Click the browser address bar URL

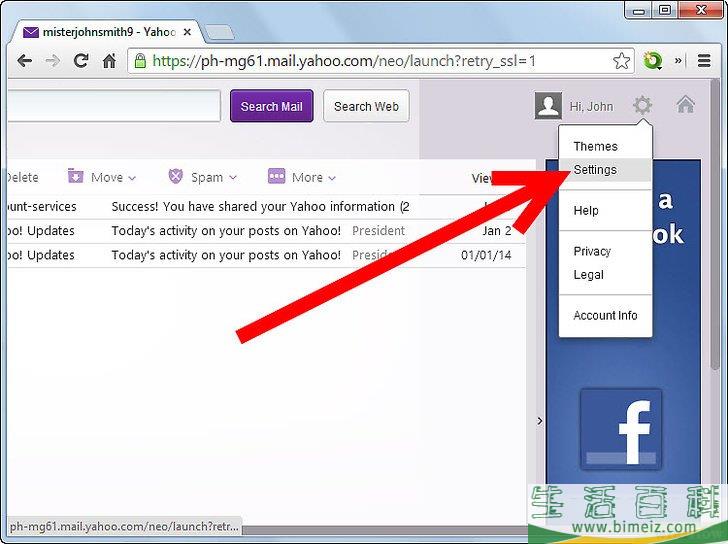(344, 61)
